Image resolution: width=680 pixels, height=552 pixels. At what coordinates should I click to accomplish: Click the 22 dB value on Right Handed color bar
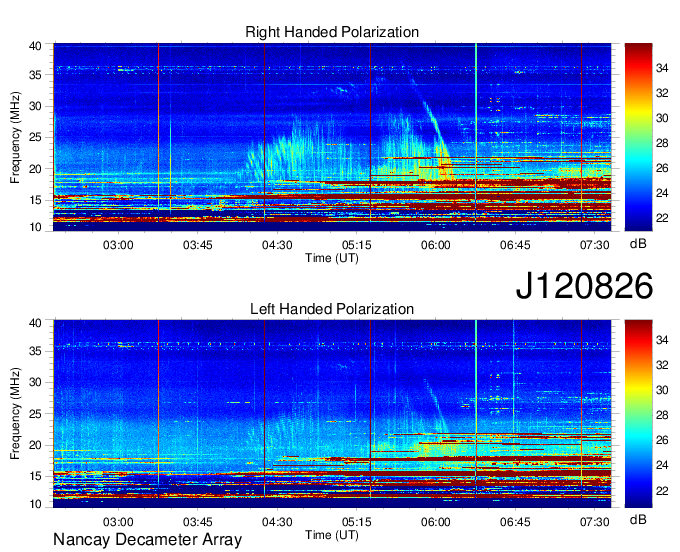[662, 218]
